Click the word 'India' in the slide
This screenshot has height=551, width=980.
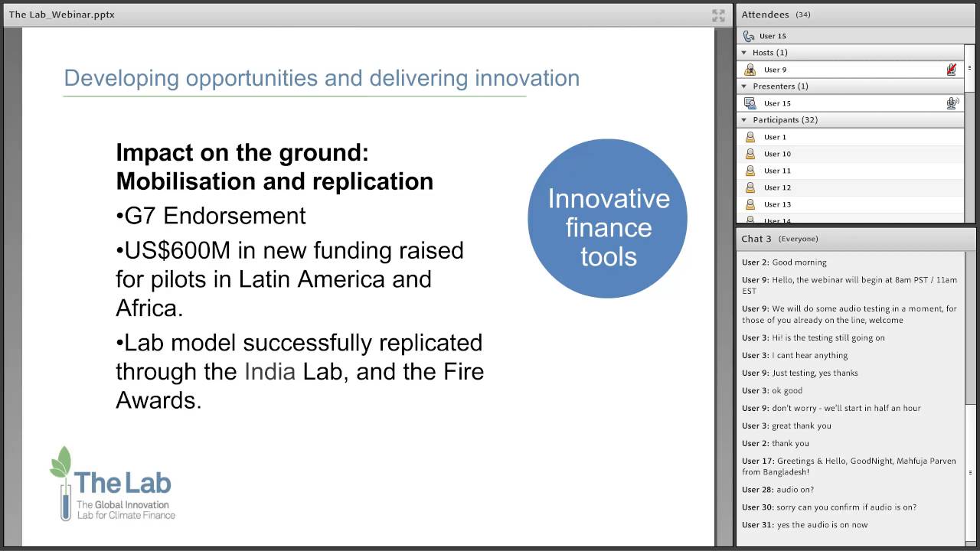coord(269,372)
